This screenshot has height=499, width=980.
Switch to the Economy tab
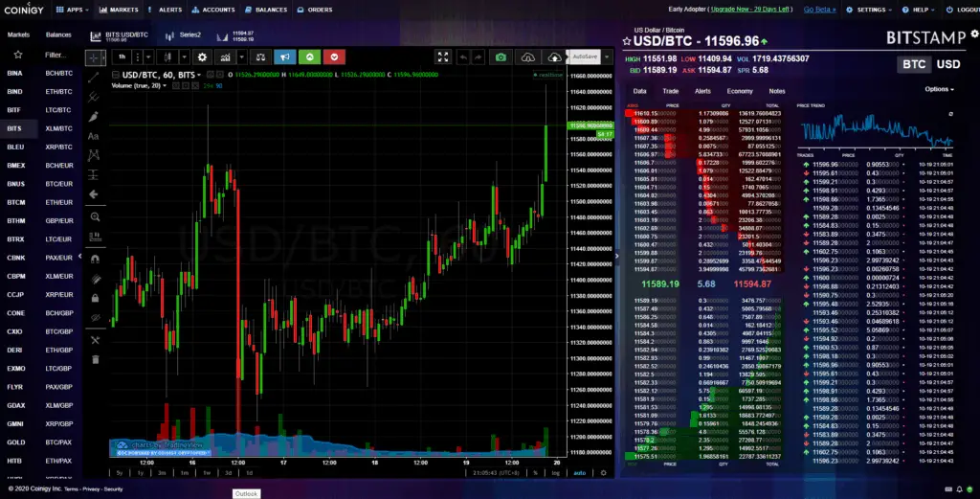pyautogui.click(x=740, y=91)
